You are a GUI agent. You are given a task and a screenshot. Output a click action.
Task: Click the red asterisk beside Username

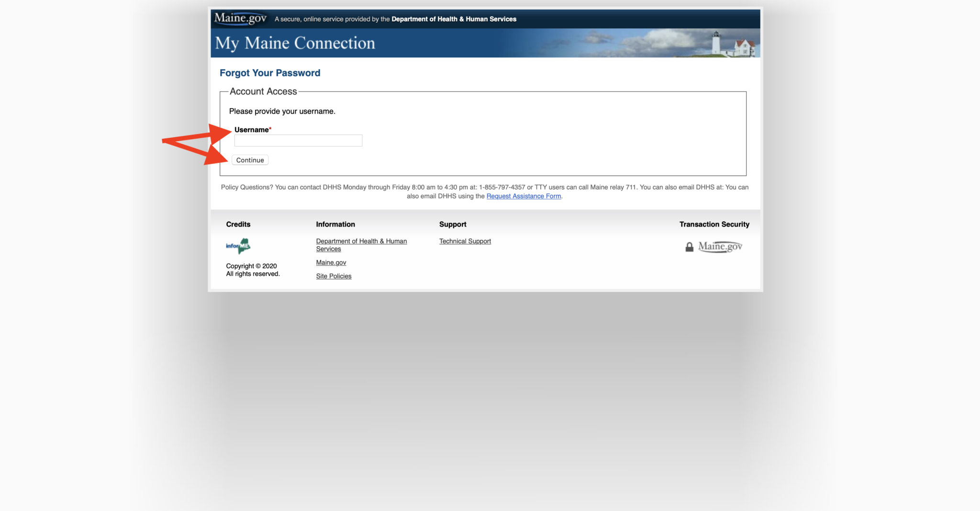[x=270, y=129]
